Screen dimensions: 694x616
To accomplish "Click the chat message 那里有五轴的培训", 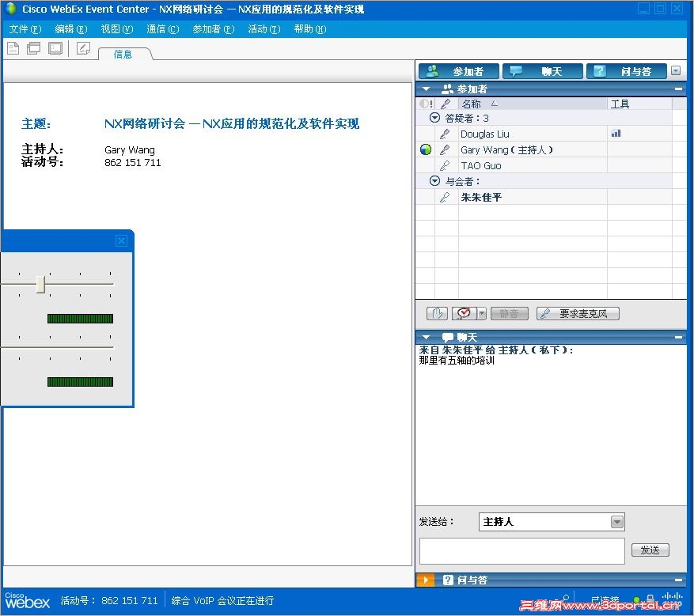I will click(x=457, y=361).
